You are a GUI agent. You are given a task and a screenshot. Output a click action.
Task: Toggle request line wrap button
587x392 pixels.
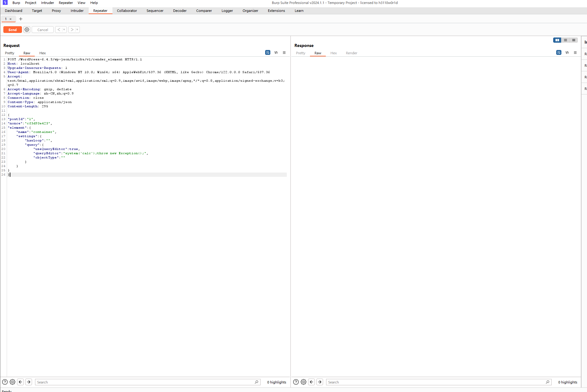[x=268, y=52]
